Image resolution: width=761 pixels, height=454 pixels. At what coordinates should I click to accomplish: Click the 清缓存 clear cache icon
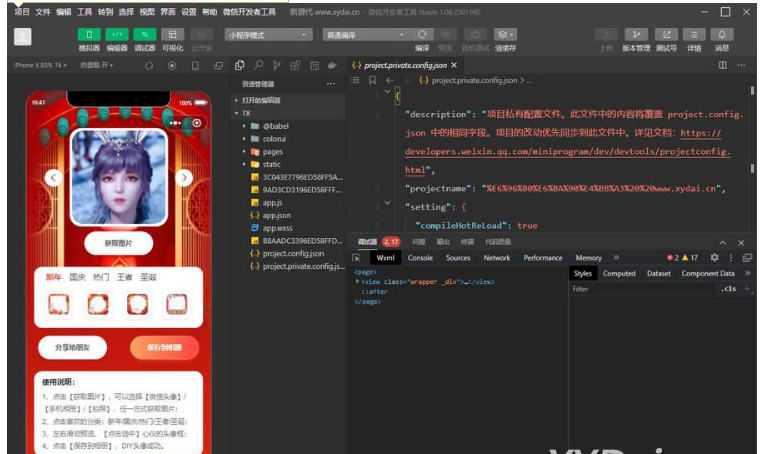pos(505,35)
